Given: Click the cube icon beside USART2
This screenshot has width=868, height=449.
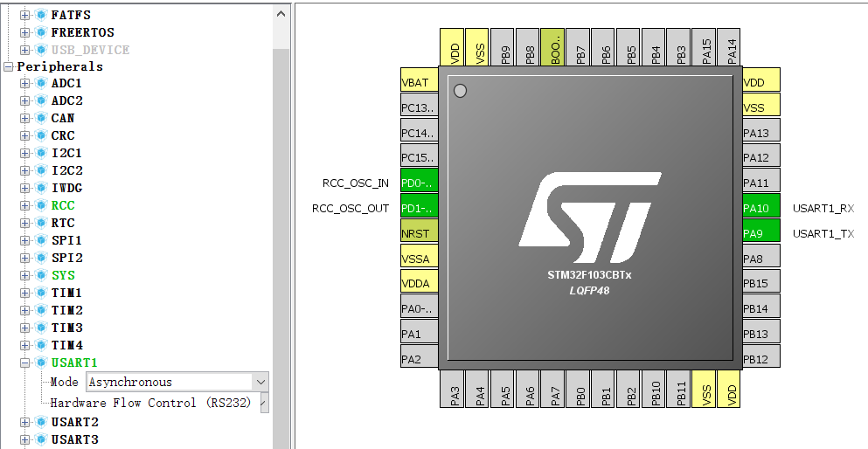Looking at the screenshot, I should (x=40, y=422).
